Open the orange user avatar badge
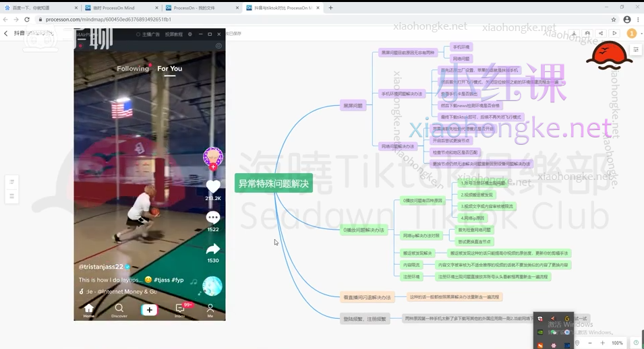Screen dimensions: 644x349 pyautogui.click(x=632, y=34)
